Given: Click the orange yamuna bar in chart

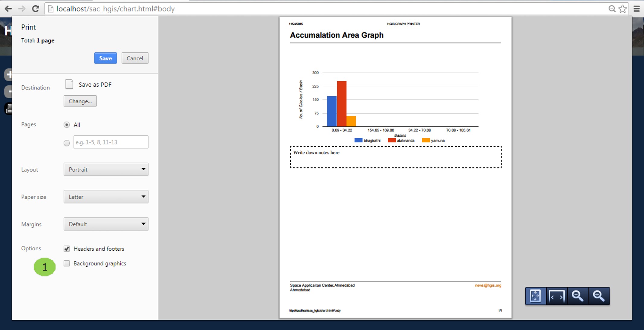Looking at the screenshot, I should 351,121.
